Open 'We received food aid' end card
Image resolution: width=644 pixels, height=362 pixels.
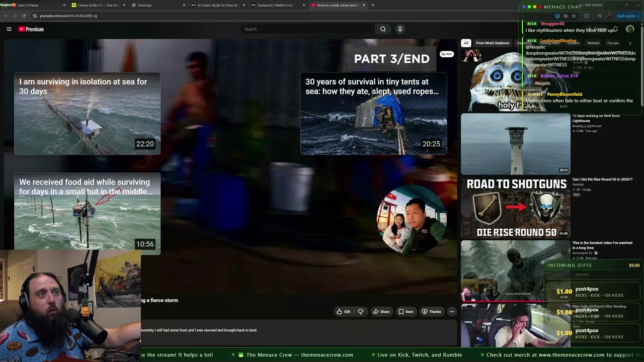tap(87, 214)
